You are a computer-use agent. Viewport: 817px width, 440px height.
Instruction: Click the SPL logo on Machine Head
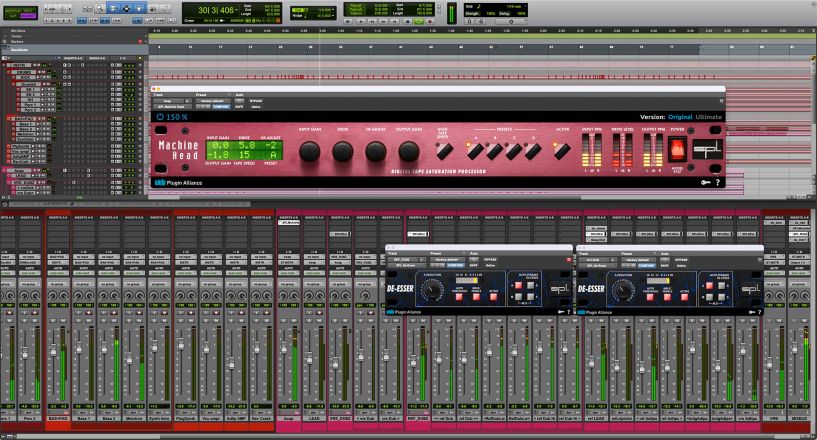click(707, 149)
